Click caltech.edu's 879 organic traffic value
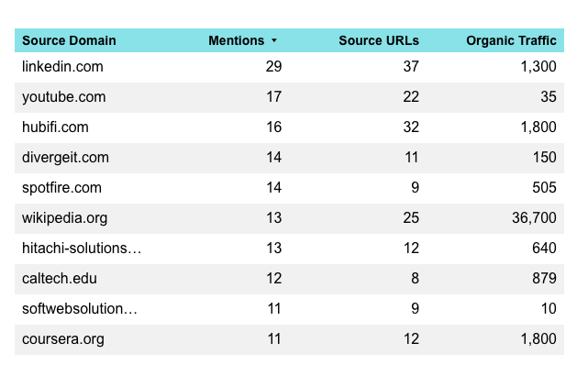 [544, 279]
